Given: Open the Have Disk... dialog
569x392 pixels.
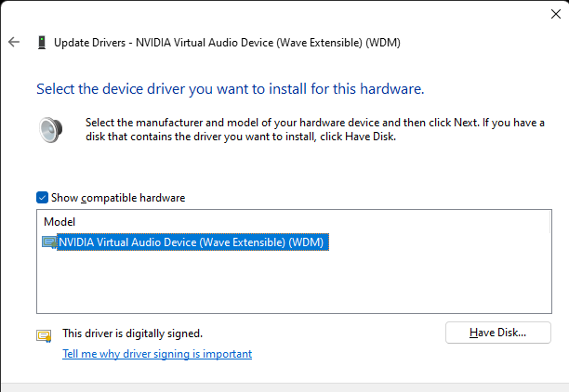Looking at the screenshot, I should tap(498, 333).
